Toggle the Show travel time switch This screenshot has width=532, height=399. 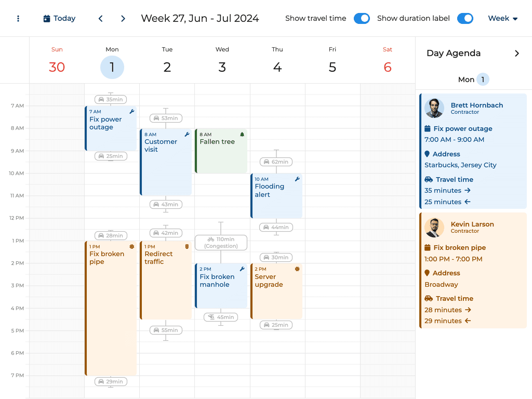362,19
